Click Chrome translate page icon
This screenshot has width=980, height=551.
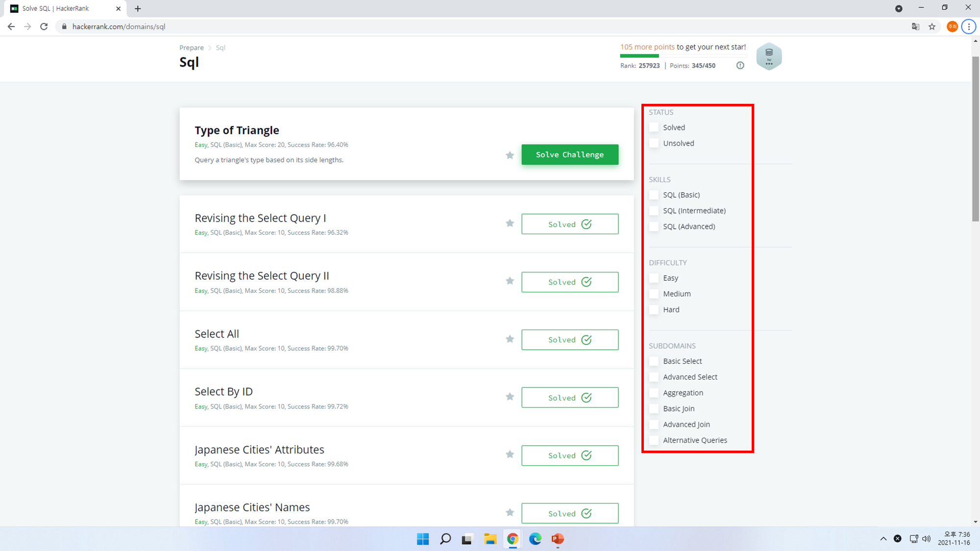click(915, 26)
